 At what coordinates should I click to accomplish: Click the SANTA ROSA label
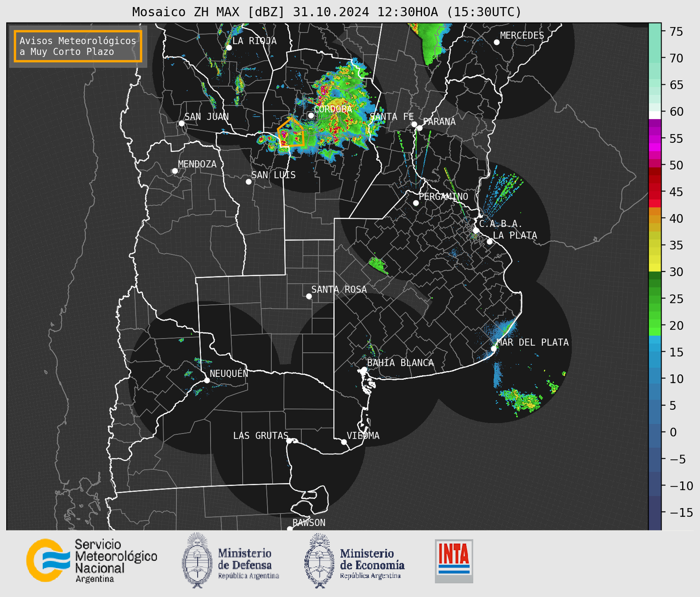tap(339, 289)
